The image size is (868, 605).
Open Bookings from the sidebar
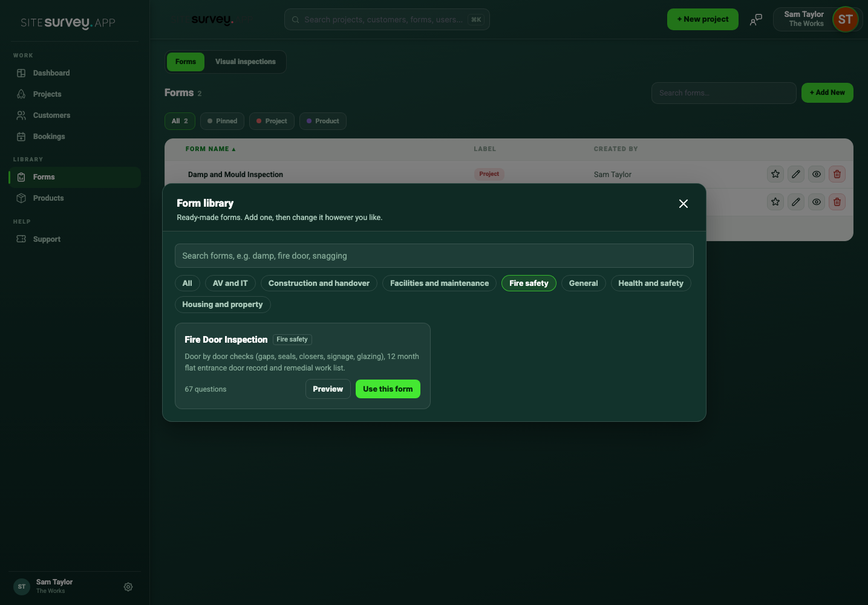point(74,137)
